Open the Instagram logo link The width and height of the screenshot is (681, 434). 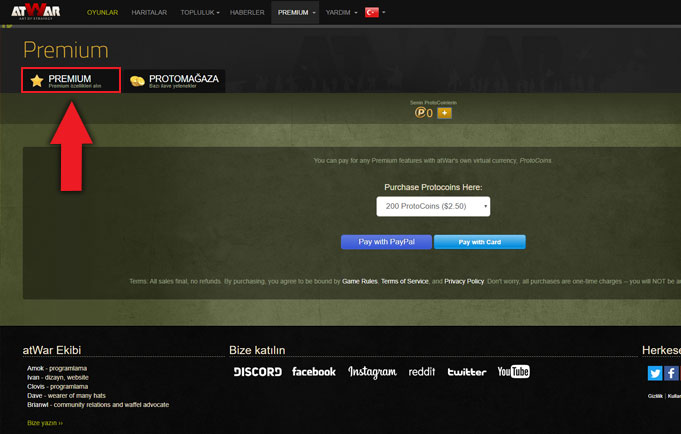pos(372,372)
